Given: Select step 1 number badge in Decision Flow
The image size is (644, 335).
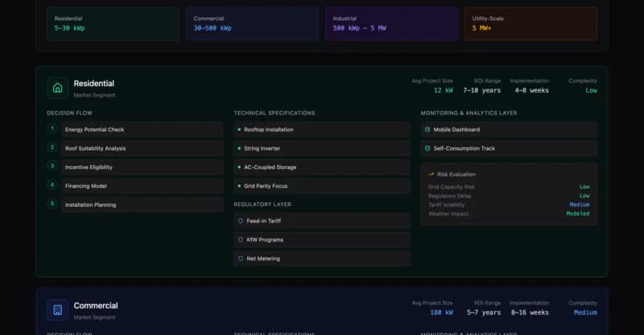Looking at the screenshot, I should (x=52, y=129).
